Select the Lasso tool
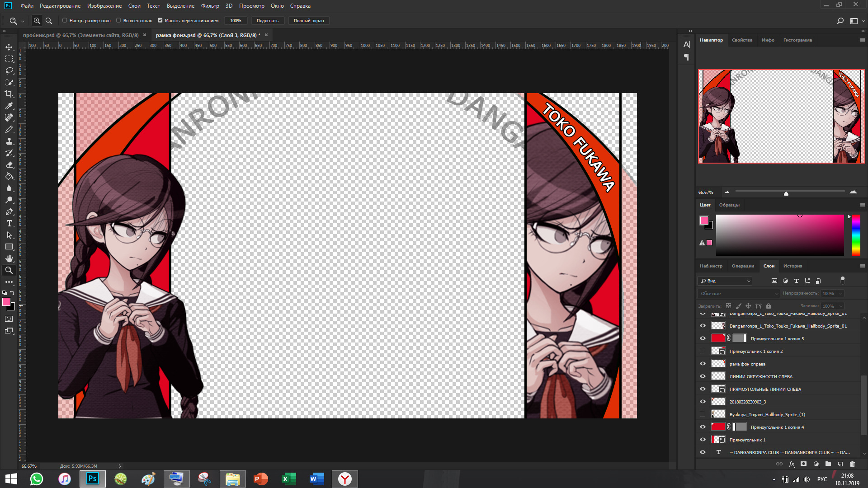 pos(9,70)
